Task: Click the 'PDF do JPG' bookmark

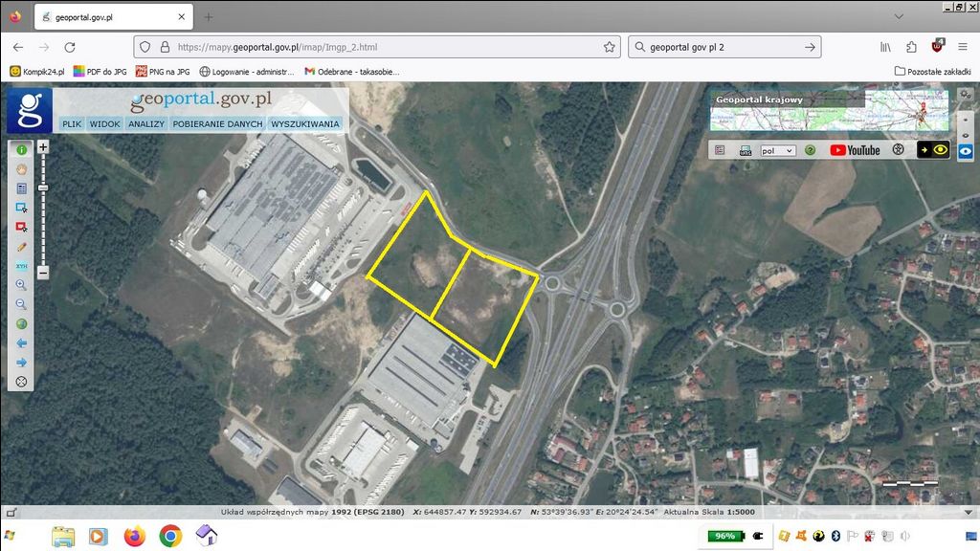Action: click(100, 71)
